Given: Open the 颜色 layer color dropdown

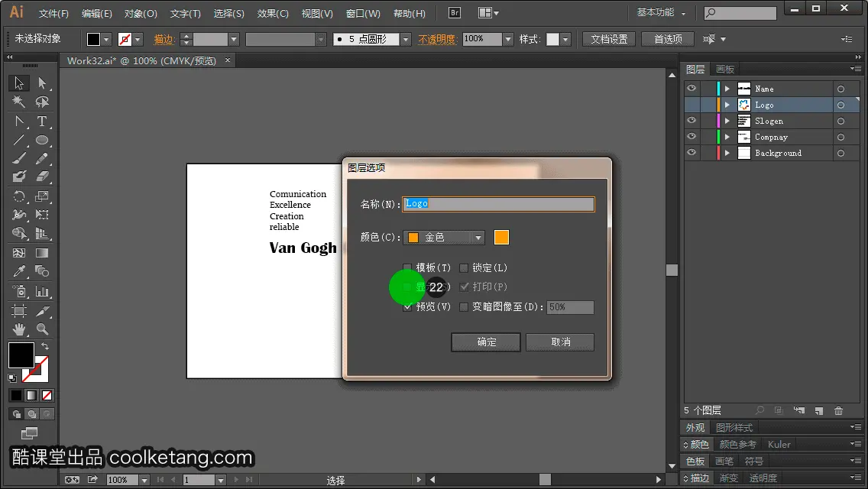Looking at the screenshot, I should click(x=444, y=238).
